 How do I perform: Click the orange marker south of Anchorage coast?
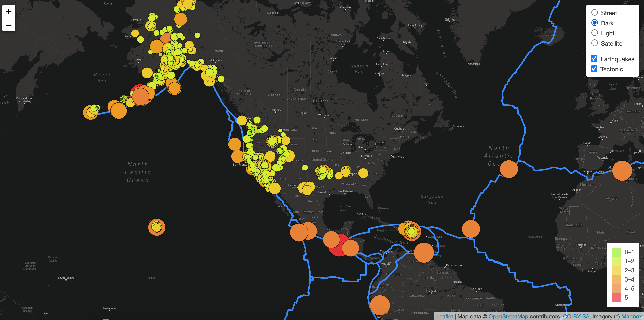(174, 88)
